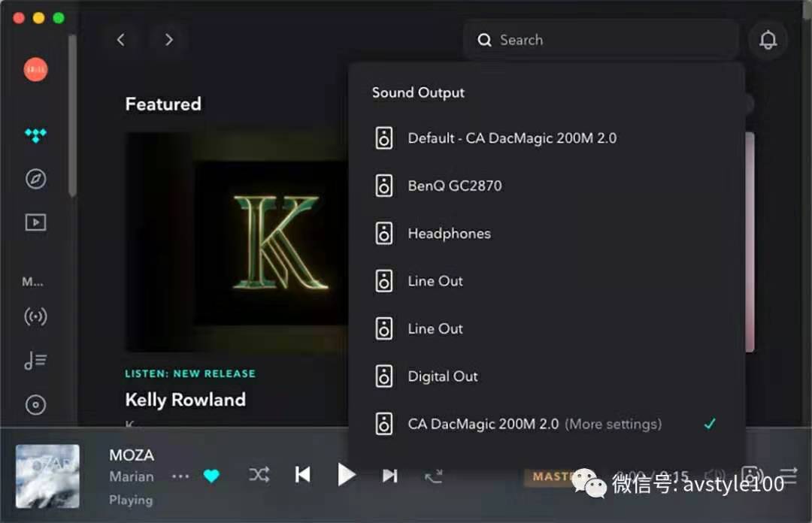Open the Albums disc sidebar icon
Screen dimensions: 812x523
(36, 405)
